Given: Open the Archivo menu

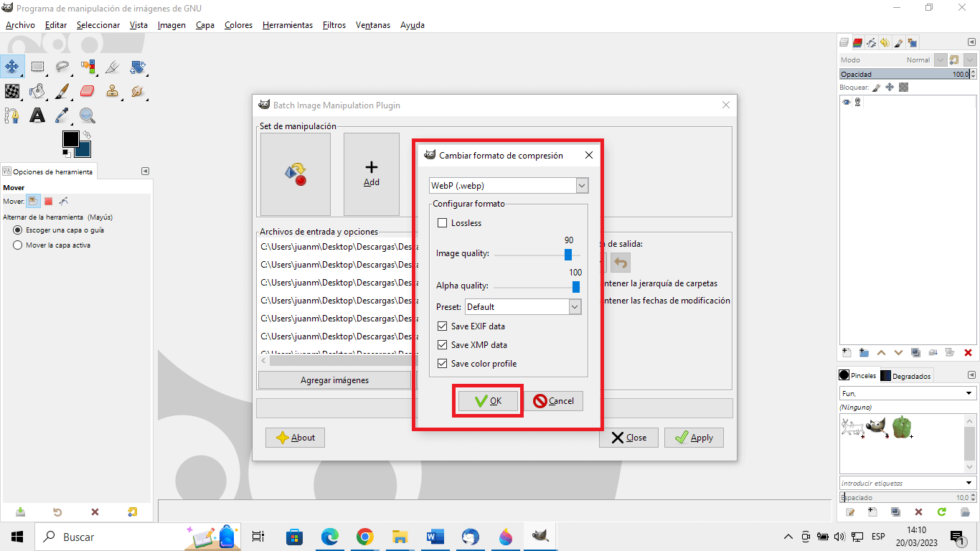Looking at the screenshot, I should click(20, 25).
